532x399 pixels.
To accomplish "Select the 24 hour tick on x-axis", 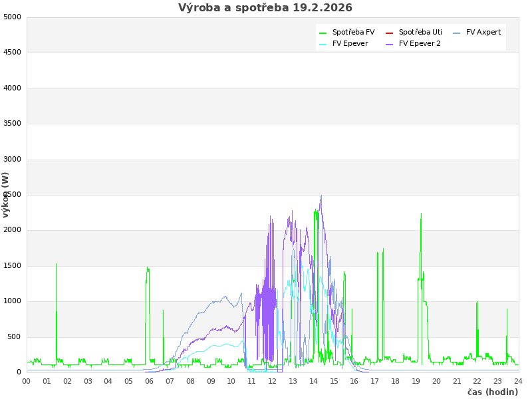I will [519, 381].
